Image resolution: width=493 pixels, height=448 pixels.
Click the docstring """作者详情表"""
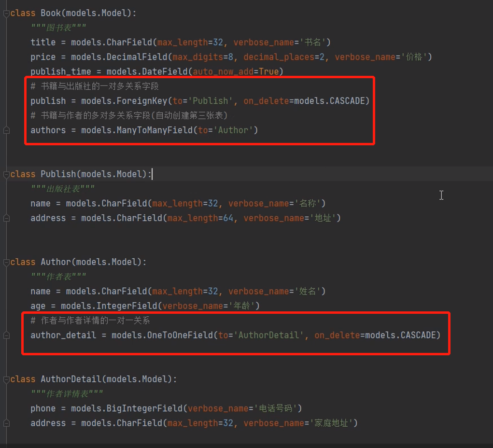coord(67,393)
